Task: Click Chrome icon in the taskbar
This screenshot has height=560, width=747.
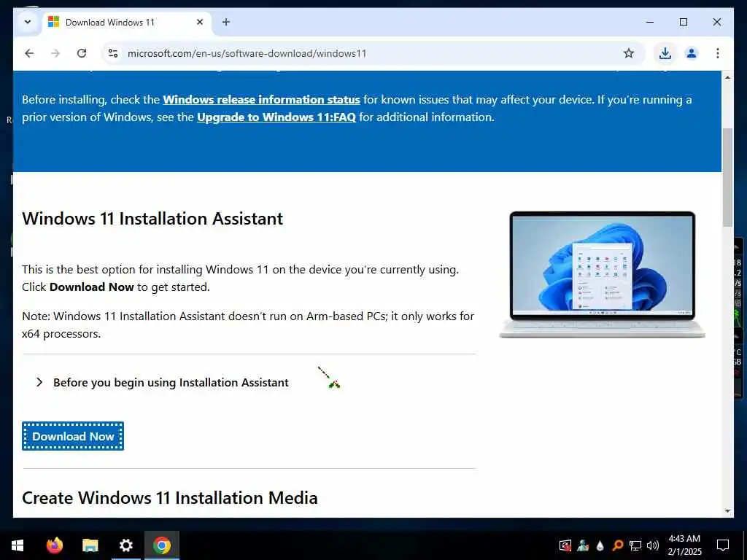Action: tap(162, 545)
